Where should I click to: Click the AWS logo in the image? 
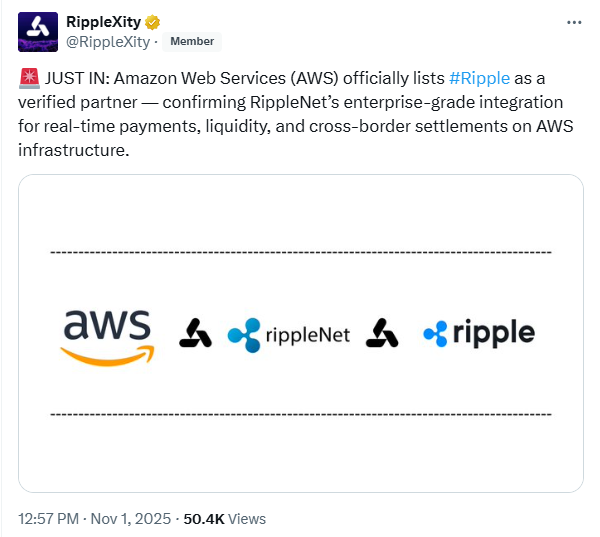[107, 335]
